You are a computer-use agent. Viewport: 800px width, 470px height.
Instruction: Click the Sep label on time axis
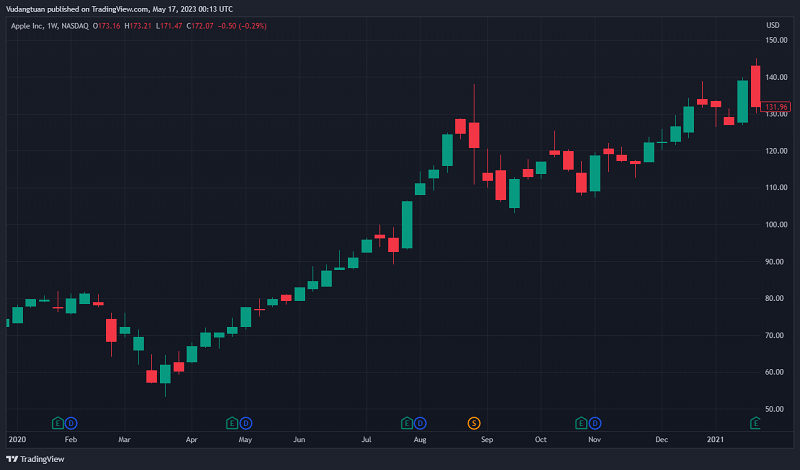click(487, 439)
